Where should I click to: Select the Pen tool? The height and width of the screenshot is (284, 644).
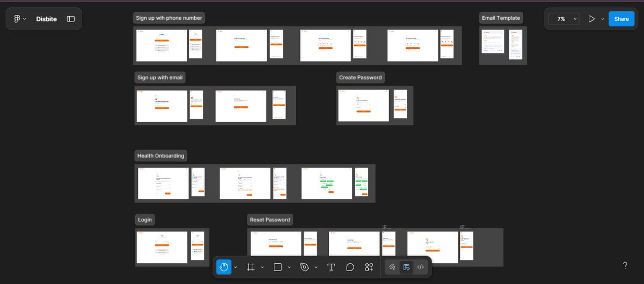point(304,267)
